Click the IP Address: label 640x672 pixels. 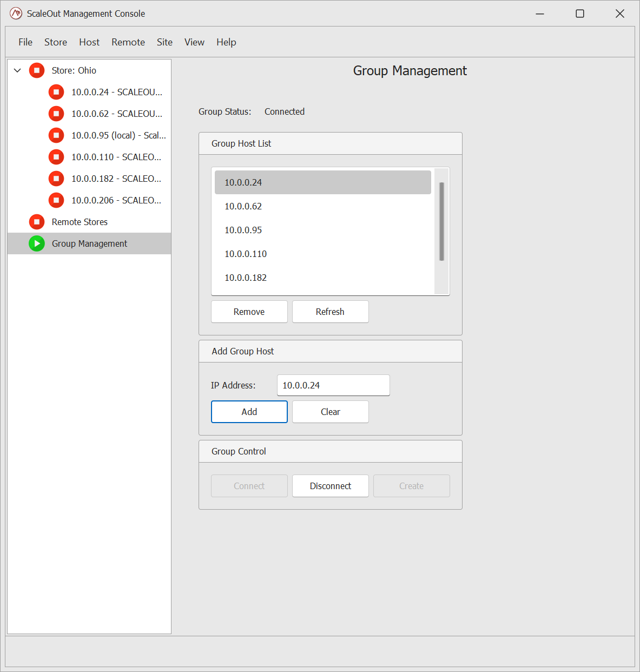[233, 385]
